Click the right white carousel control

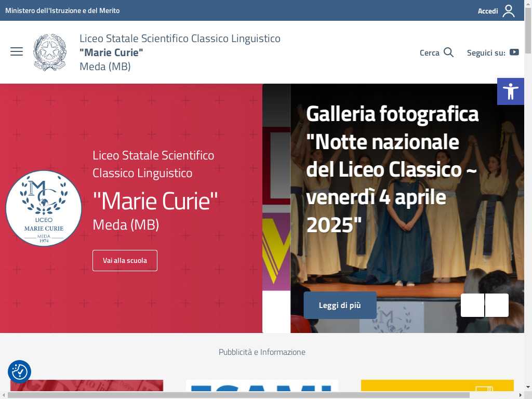click(497, 305)
